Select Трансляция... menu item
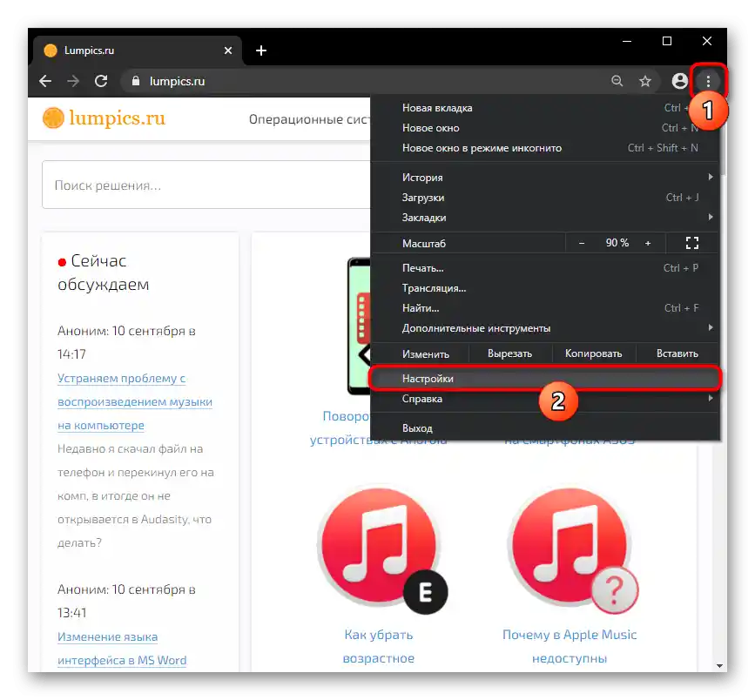 (545, 288)
